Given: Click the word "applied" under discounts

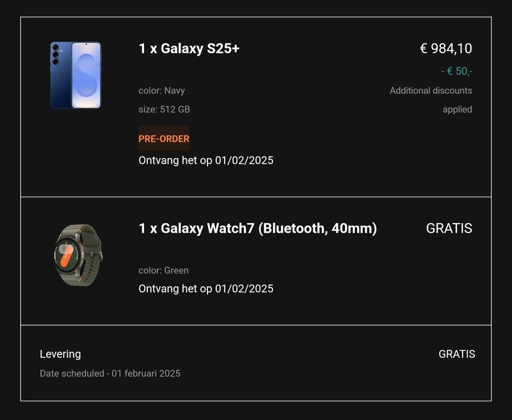Looking at the screenshot, I should point(457,109).
